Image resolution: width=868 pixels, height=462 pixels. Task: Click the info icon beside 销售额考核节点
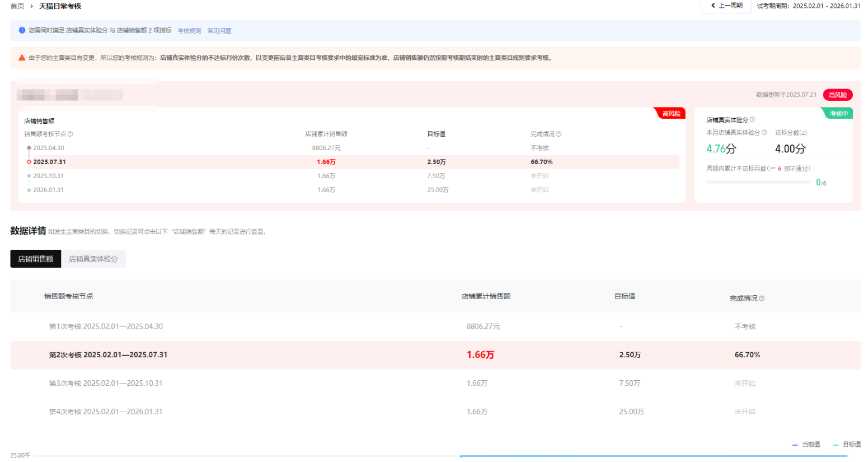click(x=71, y=133)
